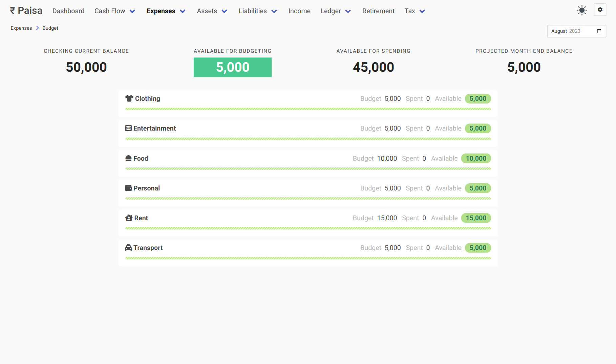Screen dimensions: 616x364
Task: Select the Assets menu label
Action: (x=207, y=11)
